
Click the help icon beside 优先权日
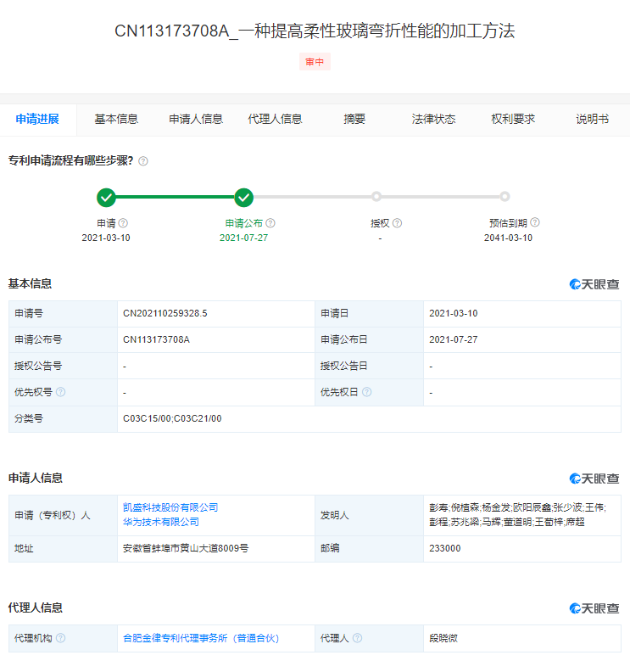pos(367,393)
